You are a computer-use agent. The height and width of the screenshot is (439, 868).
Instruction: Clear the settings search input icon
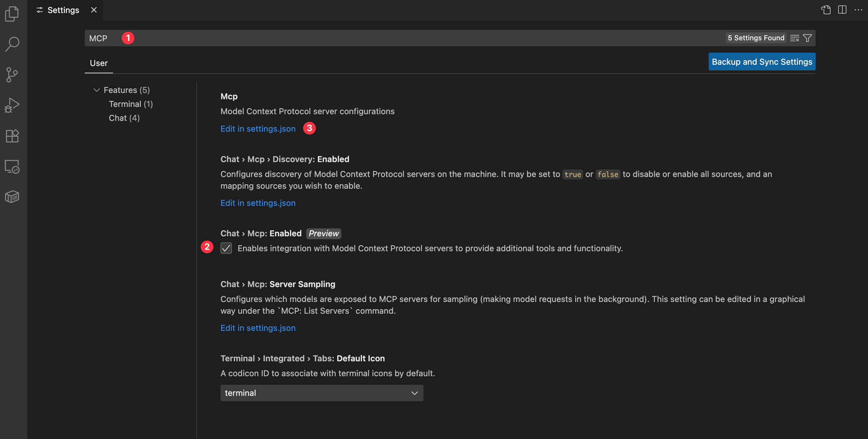coord(794,38)
